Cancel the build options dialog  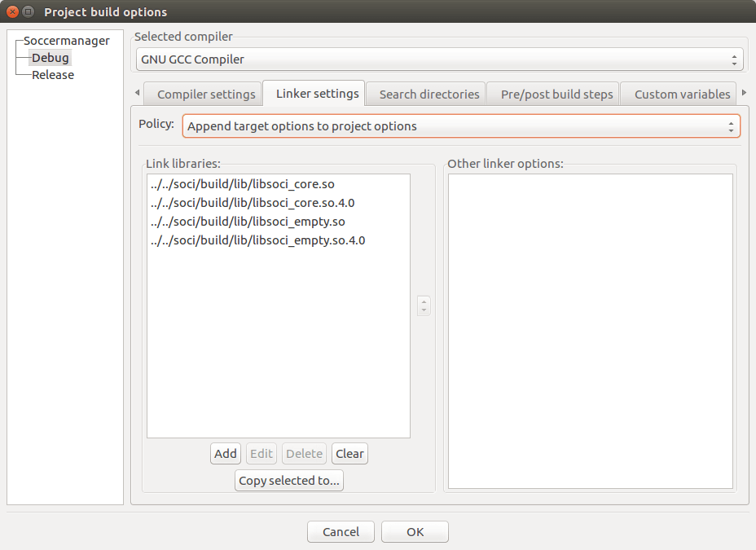(341, 532)
